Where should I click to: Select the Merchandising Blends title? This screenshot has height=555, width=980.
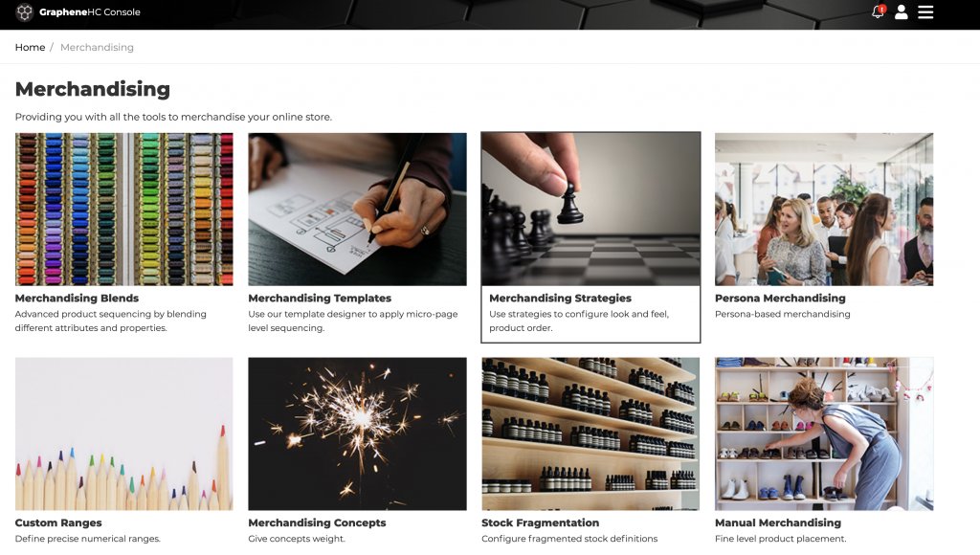tap(77, 299)
